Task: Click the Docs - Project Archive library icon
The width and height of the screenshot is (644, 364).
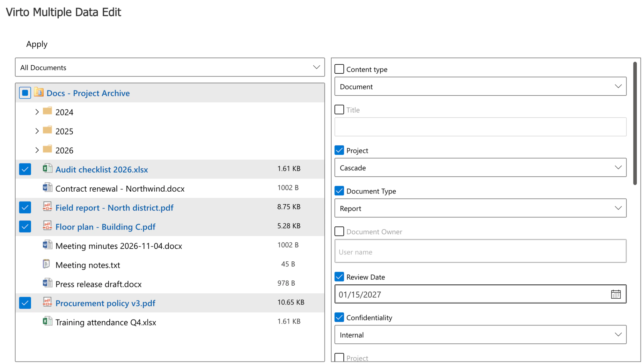Action: [x=39, y=92]
